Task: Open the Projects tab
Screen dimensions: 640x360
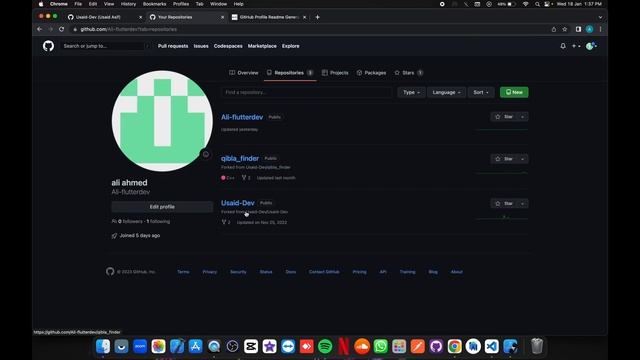Action: pyautogui.click(x=335, y=73)
